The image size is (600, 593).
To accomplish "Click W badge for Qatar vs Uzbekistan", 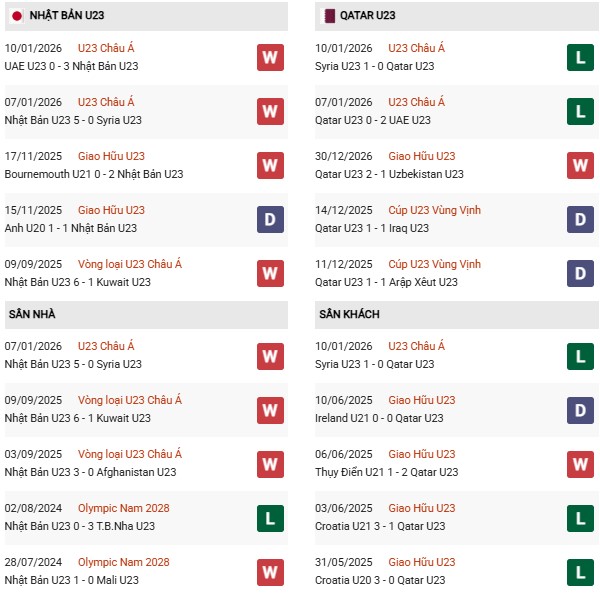I will click(x=579, y=165).
